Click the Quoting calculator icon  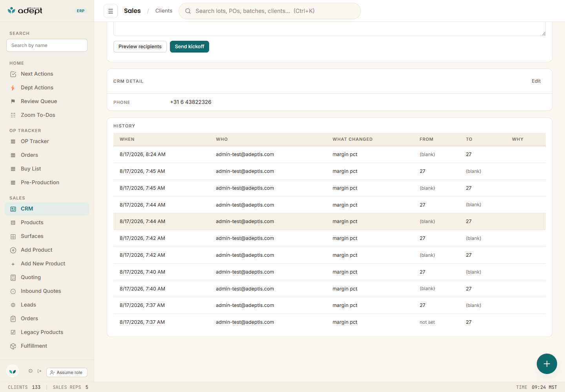coord(13,278)
